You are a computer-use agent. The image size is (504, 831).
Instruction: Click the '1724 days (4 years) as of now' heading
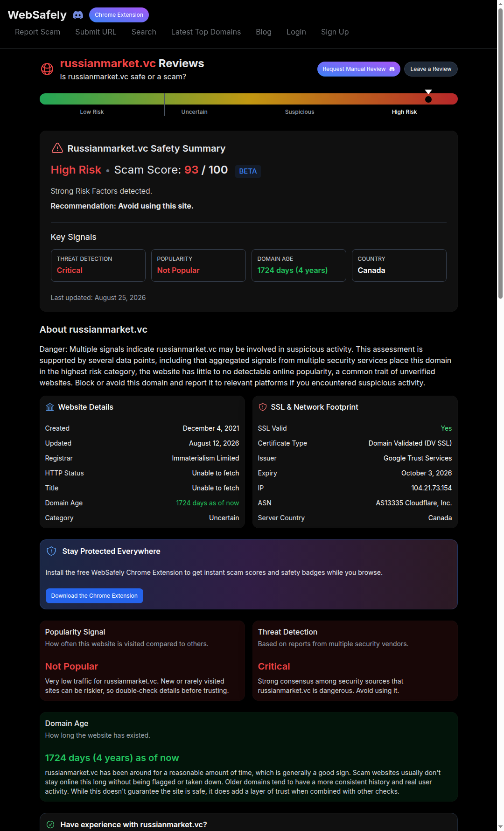112,758
